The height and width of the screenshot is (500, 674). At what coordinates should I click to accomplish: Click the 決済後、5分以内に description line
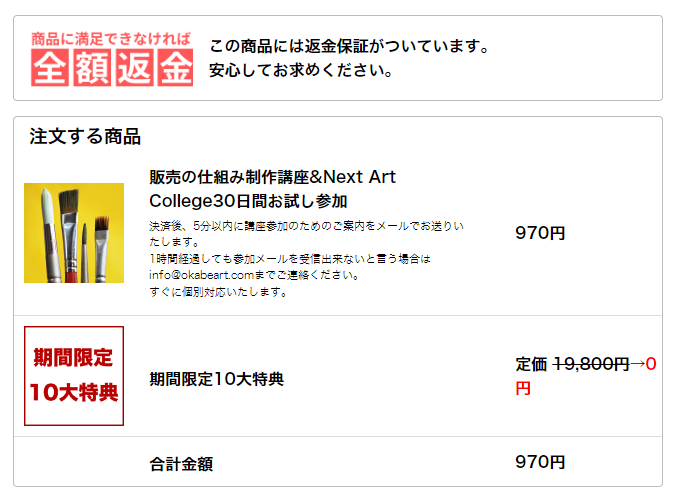306,226
